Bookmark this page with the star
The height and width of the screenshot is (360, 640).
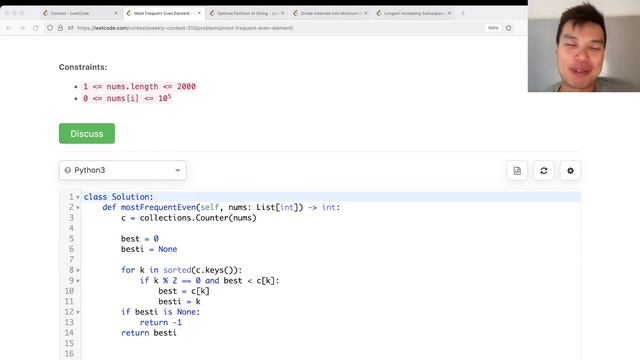(509, 28)
